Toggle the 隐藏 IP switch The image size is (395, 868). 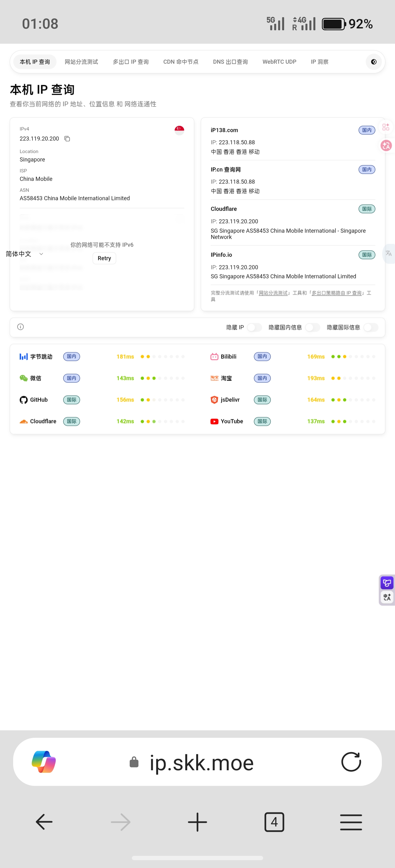[x=254, y=327]
